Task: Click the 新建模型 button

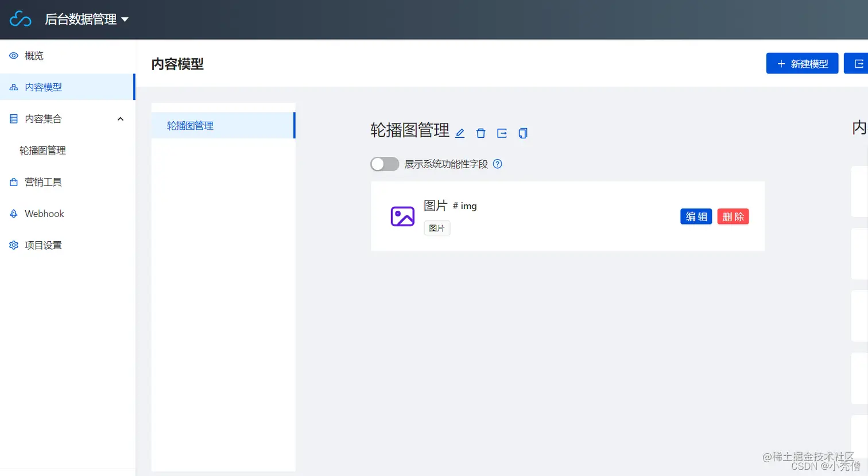Action: pos(802,63)
